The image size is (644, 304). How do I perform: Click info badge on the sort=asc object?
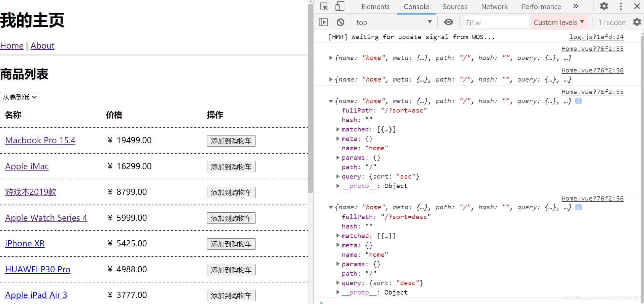click(578, 101)
